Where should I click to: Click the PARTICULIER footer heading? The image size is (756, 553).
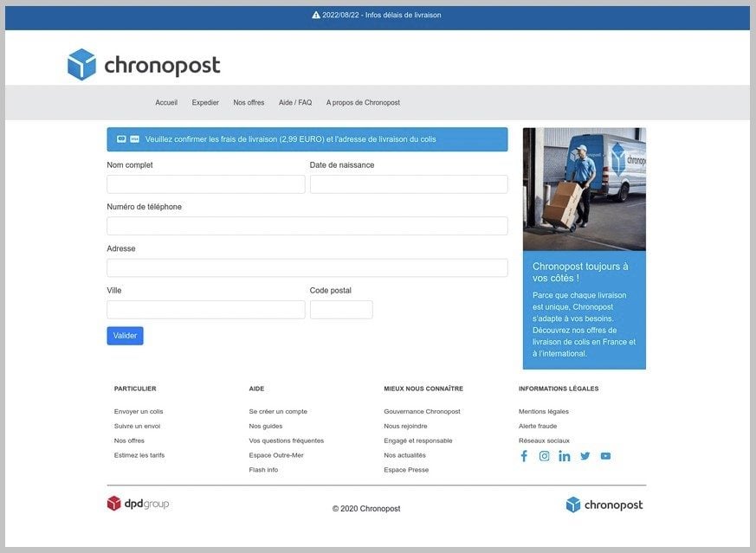coord(135,389)
